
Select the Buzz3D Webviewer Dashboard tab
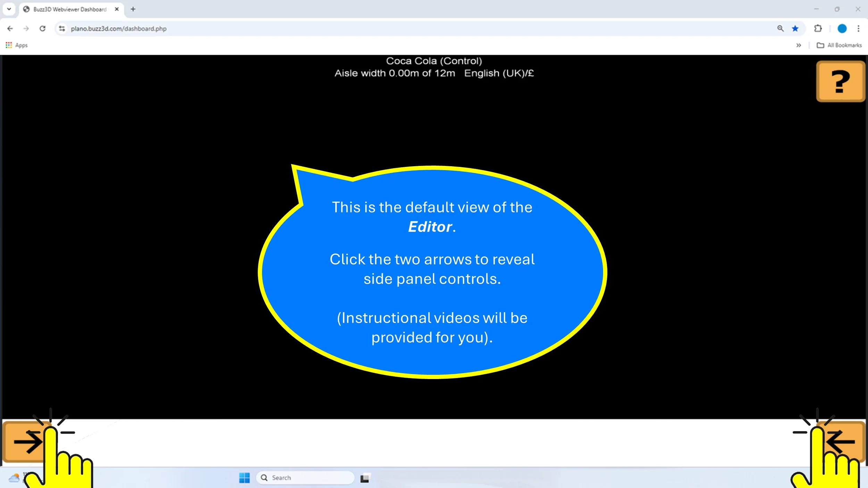point(69,9)
